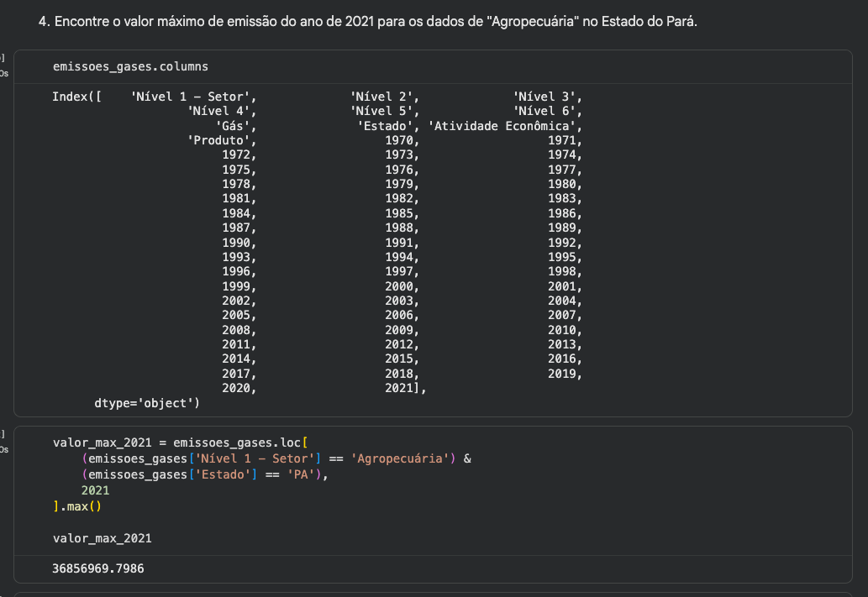This screenshot has width=868, height=597.
Task: Click the 'Estado' column name in output
Action: point(386,126)
